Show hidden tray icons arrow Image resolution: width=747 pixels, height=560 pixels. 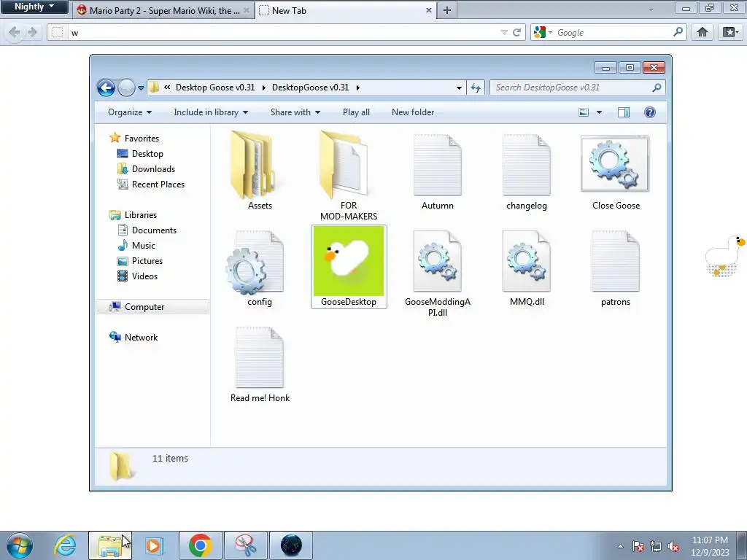point(620,547)
